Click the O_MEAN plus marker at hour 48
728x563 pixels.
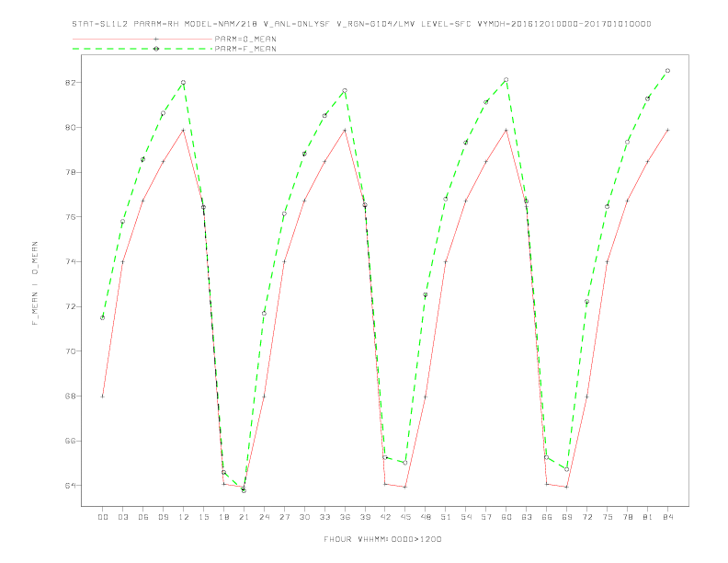coord(426,396)
